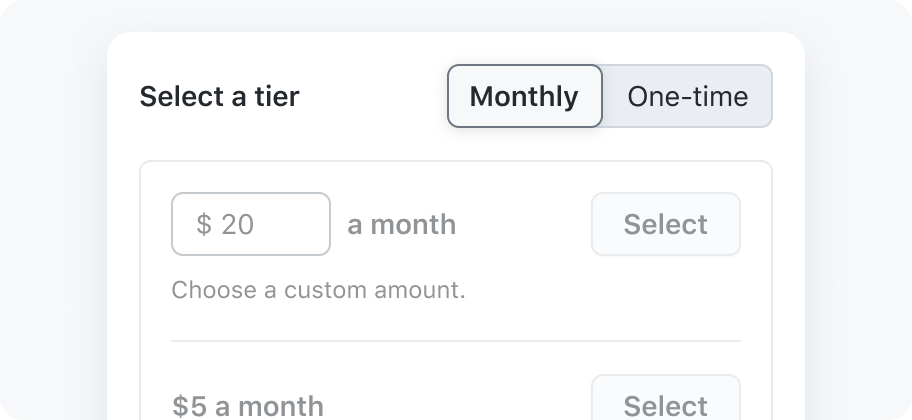
Task: Switch to the Monthly billing option
Action: point(524,96)
